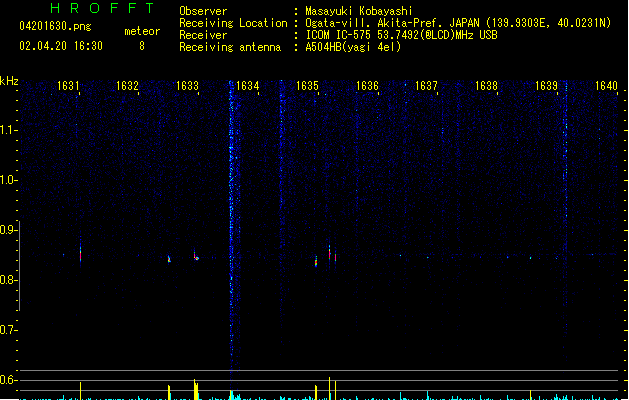Click the timestamp 02.04.20 16:30
Image resolution: width=629 pixels, height=400 pixels.
click(x=61, y=46)
